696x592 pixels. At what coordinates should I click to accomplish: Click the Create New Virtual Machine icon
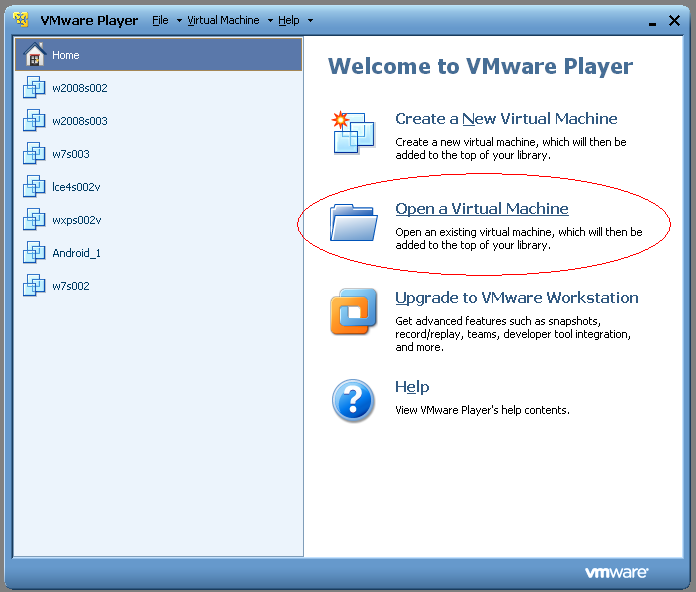(x=353, y=132)
